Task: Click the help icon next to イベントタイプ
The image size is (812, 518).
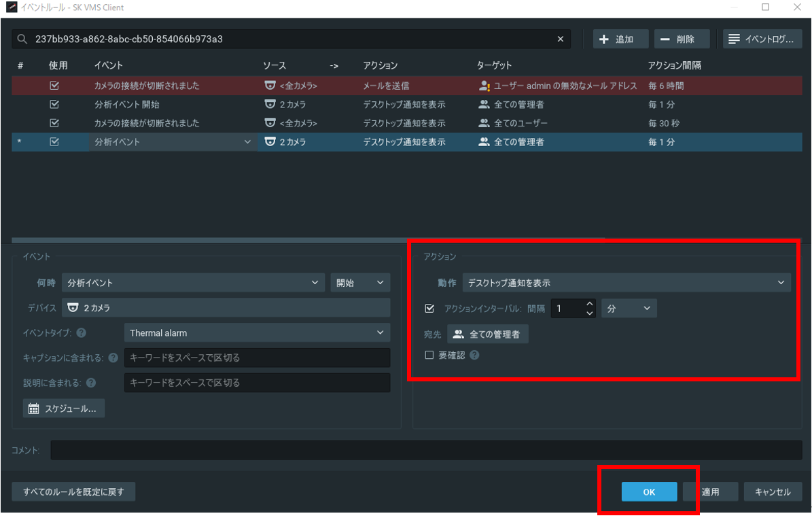Action: [82, 332]
